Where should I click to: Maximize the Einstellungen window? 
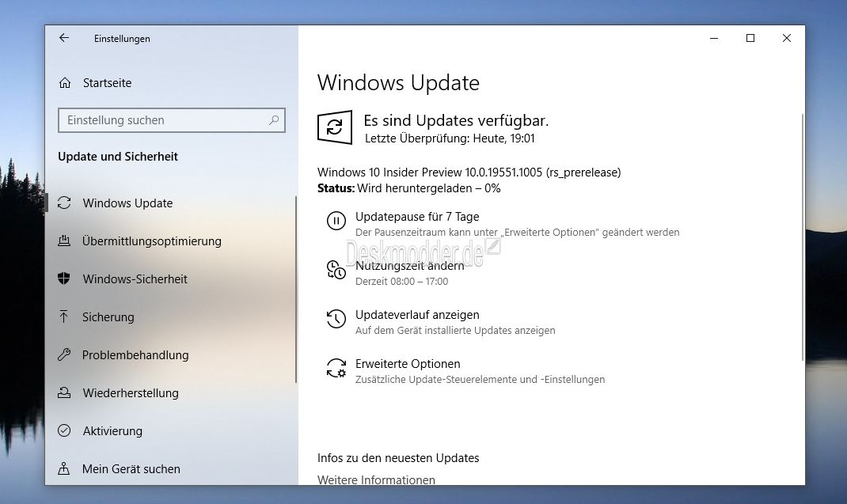[750, 38]
